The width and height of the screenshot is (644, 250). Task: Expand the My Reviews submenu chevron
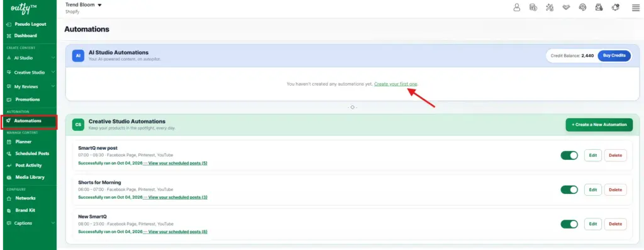(53, 87)
